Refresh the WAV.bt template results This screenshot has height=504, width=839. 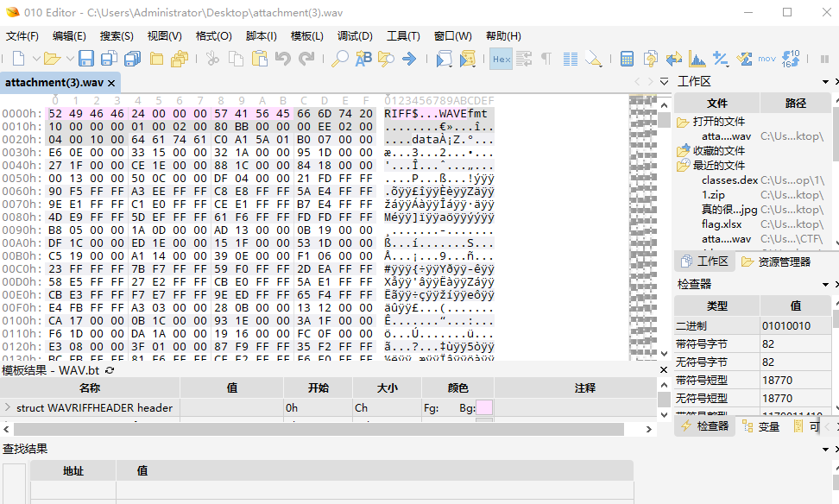pos(110,369)
